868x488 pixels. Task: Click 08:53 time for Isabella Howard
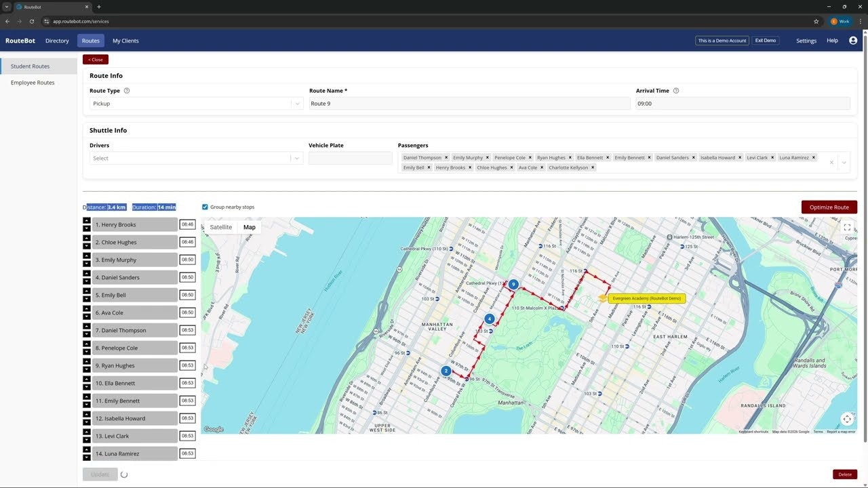click(188, 418)
